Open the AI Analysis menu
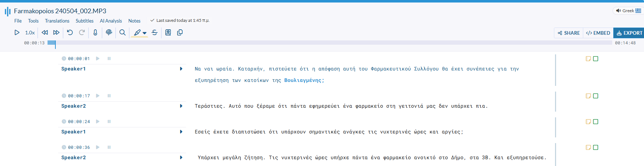Image resolution: width=644 pixels, height=166 pixels. click(111, 21)
